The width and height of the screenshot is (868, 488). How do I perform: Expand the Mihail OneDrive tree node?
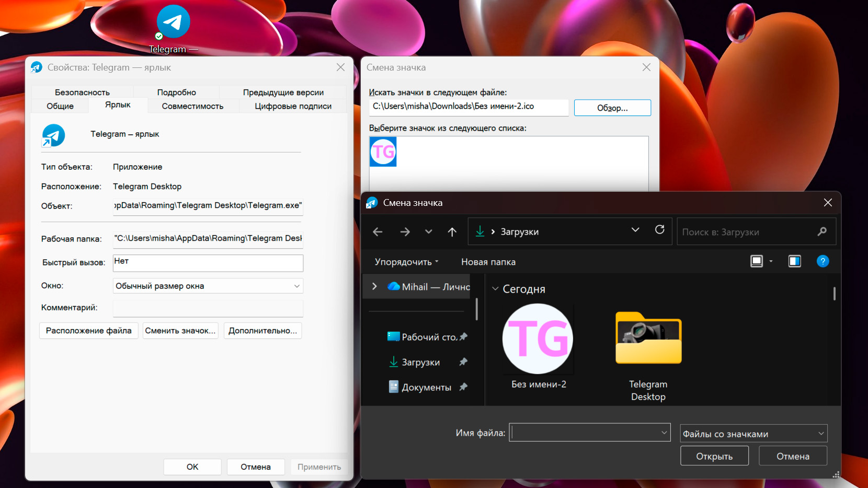coord(374,286)
